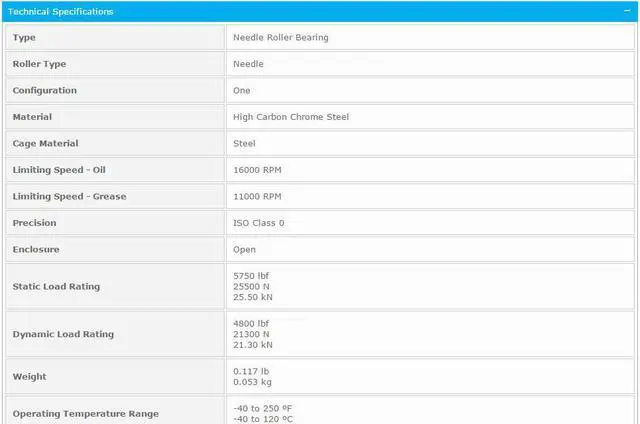Select the Configuration value One

point(241,91)
